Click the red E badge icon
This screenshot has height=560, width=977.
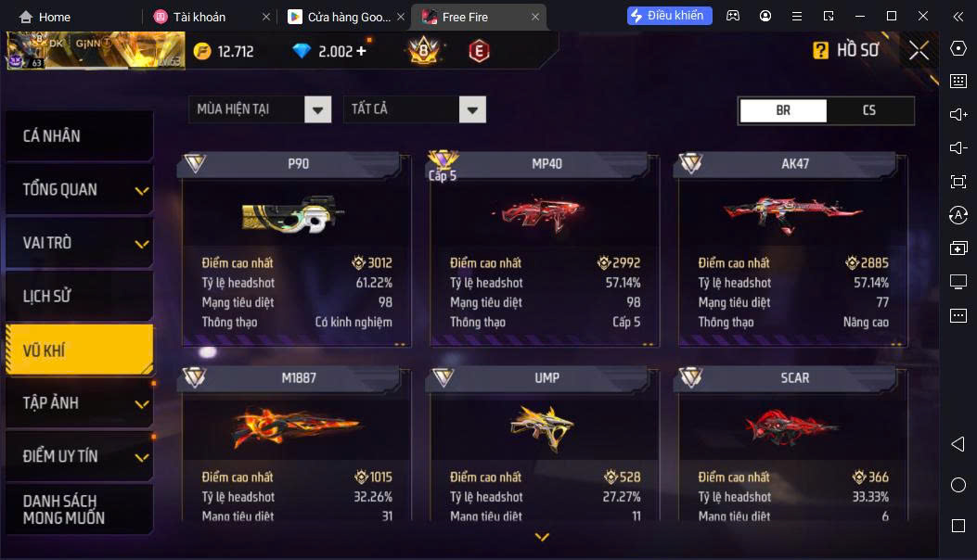[479, 51]
